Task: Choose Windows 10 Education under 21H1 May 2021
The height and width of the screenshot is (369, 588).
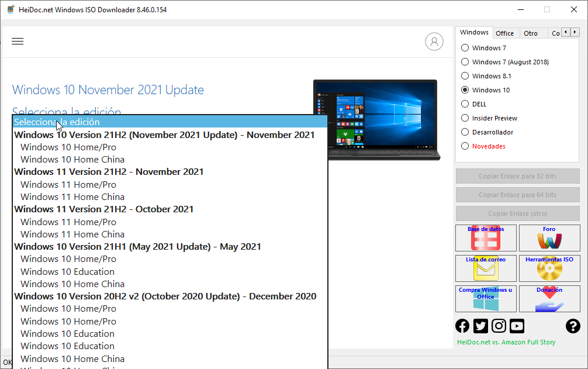Action: pos(170,271)
